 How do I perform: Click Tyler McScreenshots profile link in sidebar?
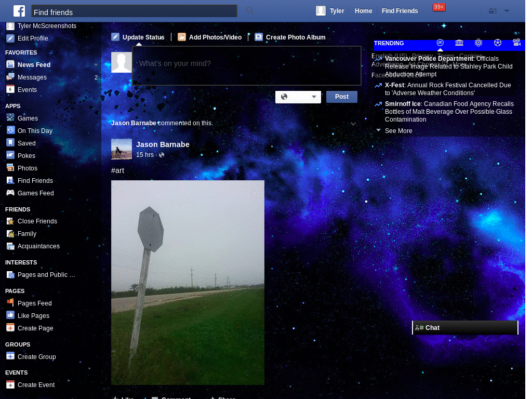coord(47,26)
